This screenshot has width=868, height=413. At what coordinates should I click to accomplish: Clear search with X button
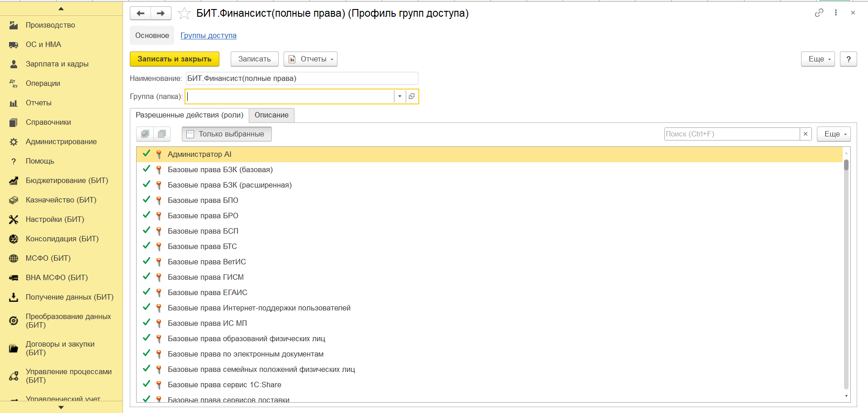(806, 134)
